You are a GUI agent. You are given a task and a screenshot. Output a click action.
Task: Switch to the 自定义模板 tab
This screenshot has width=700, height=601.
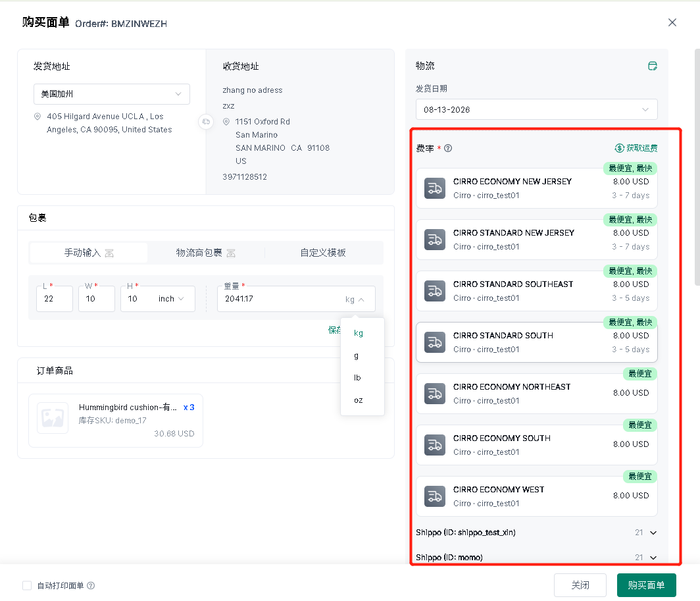click(x=323, y=253)
